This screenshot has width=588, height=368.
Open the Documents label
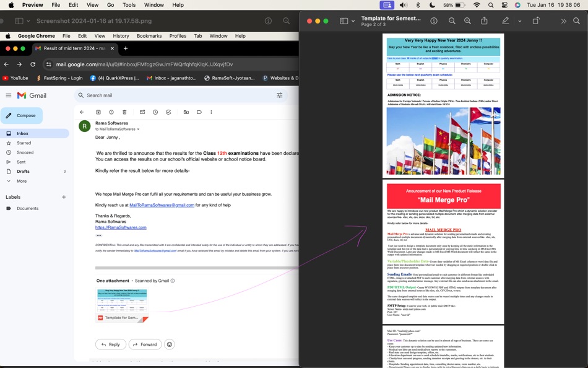pos(27,208)
